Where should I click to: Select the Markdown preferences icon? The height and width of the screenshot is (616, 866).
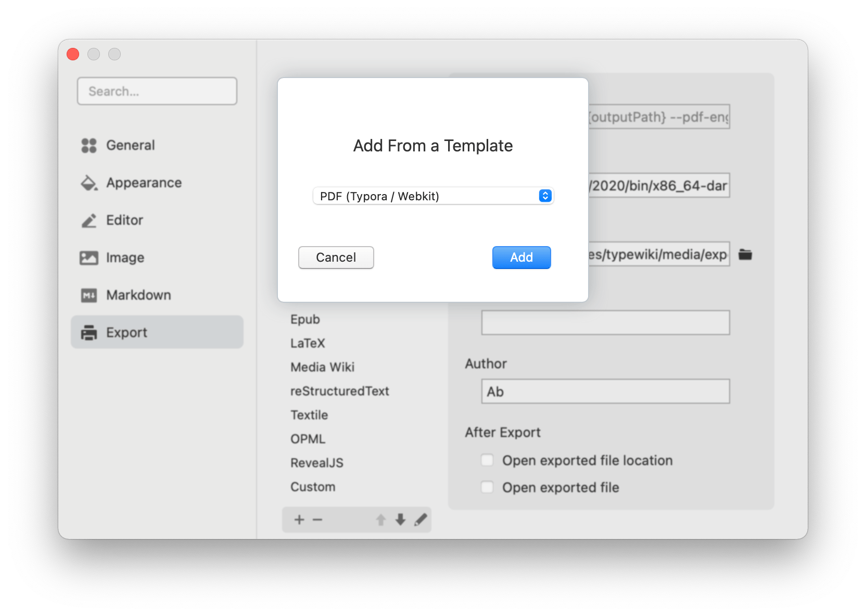[x=89, y=295]
